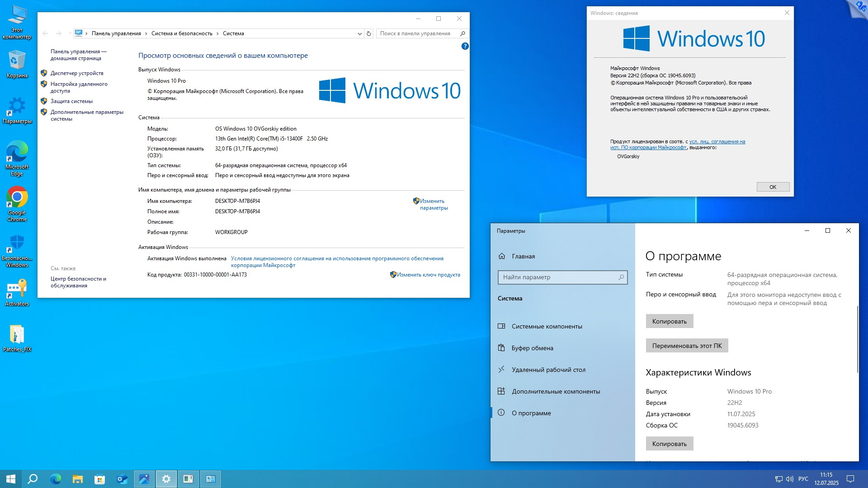868x488 pixels.
Task: Select Буфер обмена in Settings menu
Action: 532,348
